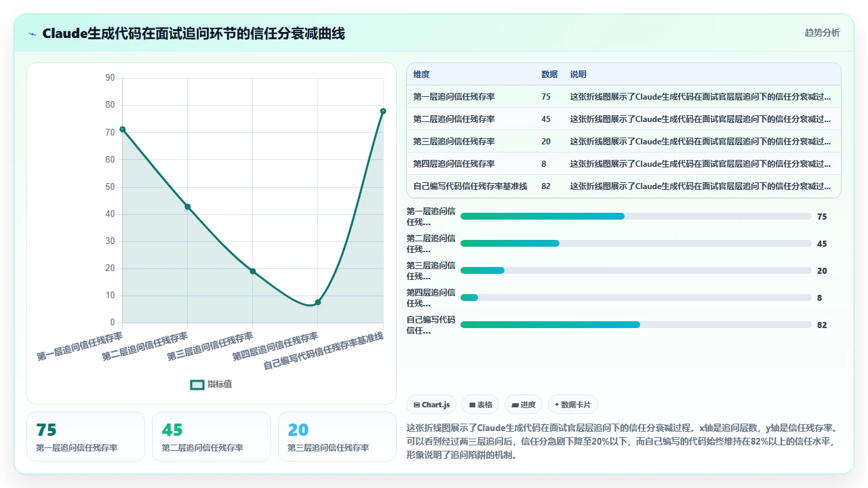Click the progress label 第四层追问信任残…

(x=431, y=298)
